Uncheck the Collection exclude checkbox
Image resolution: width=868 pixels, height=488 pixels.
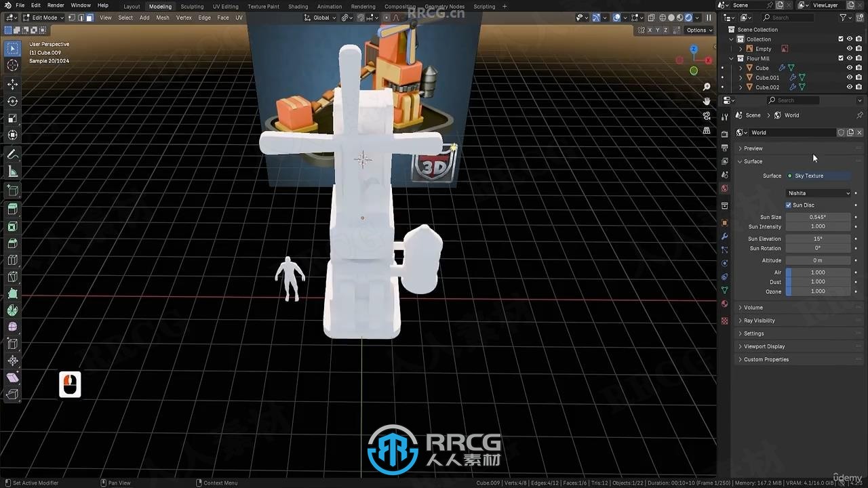pyautogui.click(x=841, y=39)
